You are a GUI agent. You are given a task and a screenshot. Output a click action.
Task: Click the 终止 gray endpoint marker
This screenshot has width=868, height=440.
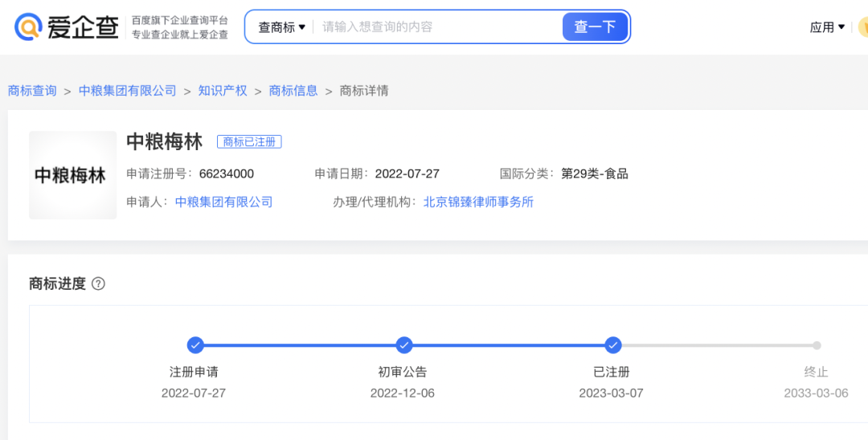817,345
